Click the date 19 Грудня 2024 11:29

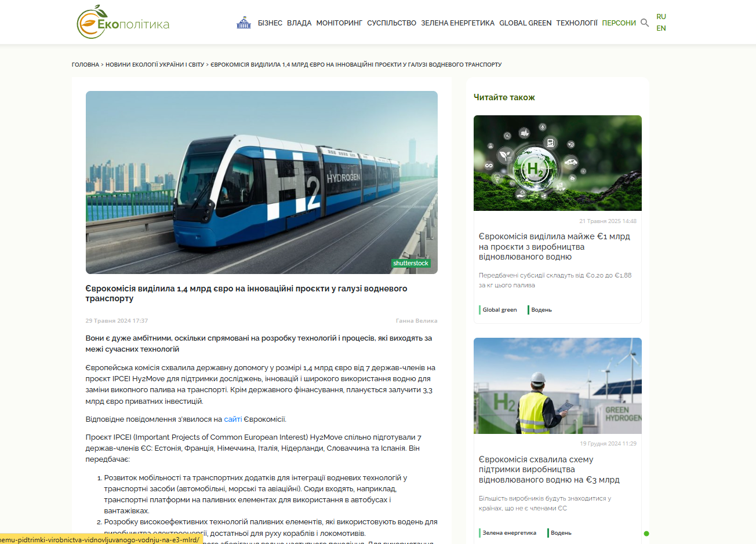coord(608,444)
